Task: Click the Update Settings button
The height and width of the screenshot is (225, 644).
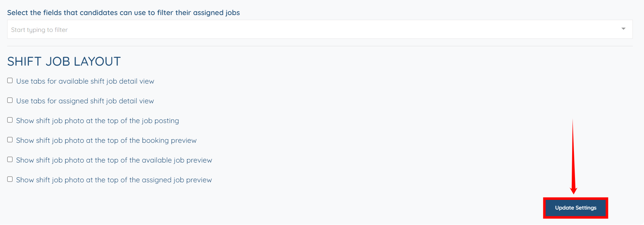Action: coord(575,208)
